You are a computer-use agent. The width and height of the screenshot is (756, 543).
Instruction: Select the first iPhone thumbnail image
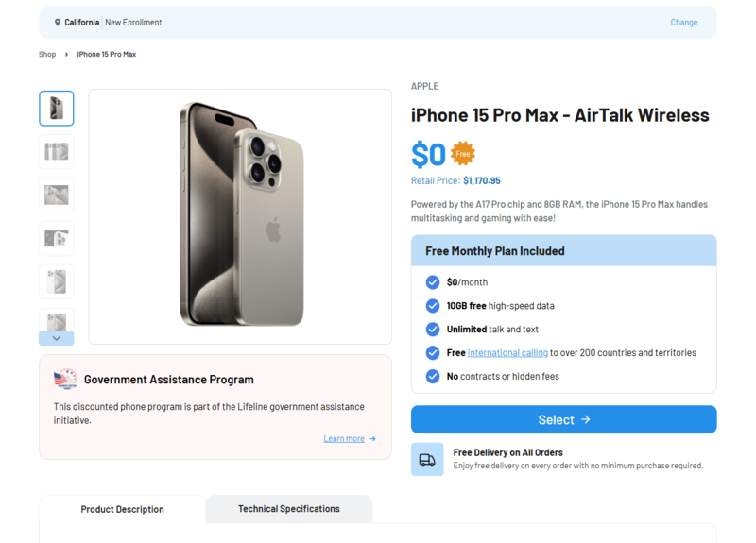point(57,109)
